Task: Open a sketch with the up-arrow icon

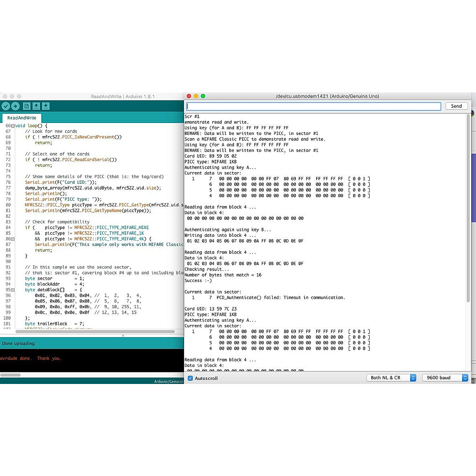Action: (36, 106)
